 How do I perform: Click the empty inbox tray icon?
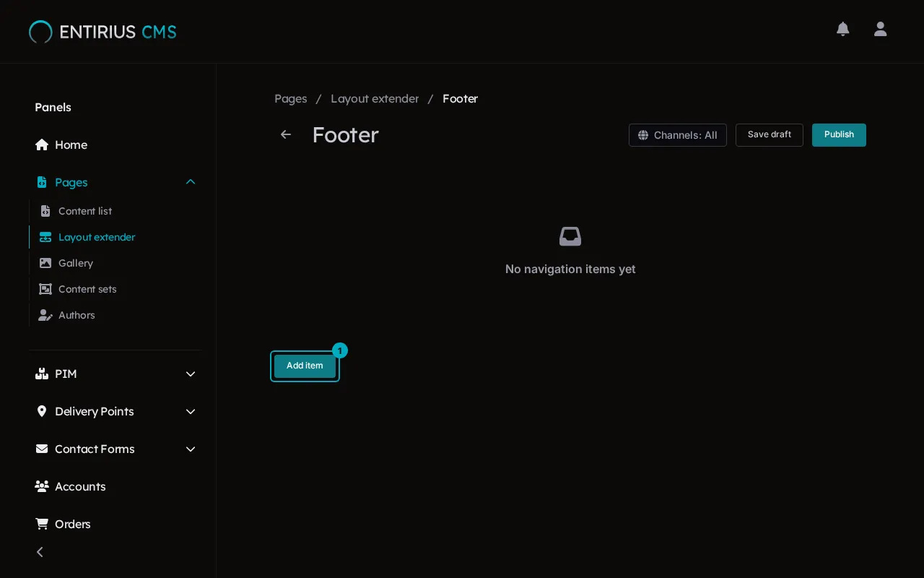(x=570, y=236)
